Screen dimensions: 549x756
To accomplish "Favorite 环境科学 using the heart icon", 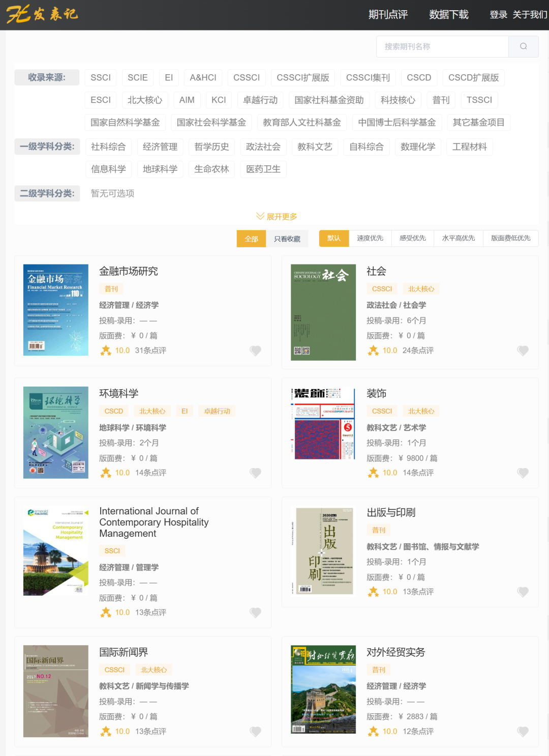I will pos(255,473).
